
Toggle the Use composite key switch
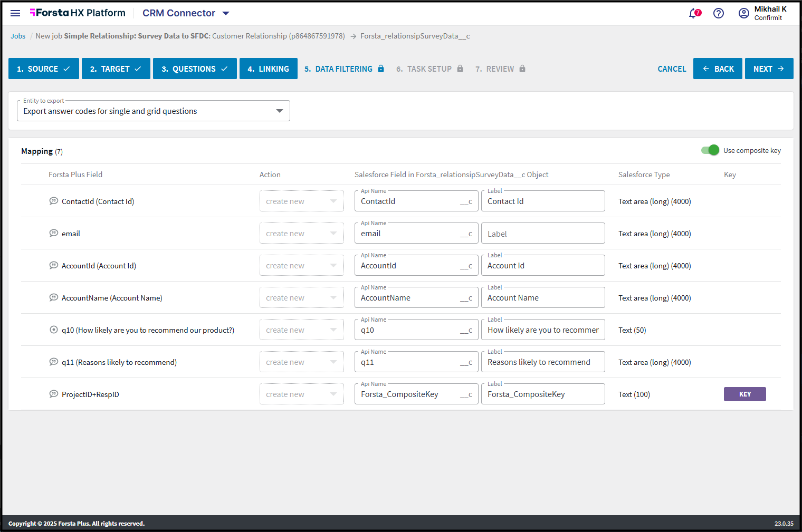point(710,150)
